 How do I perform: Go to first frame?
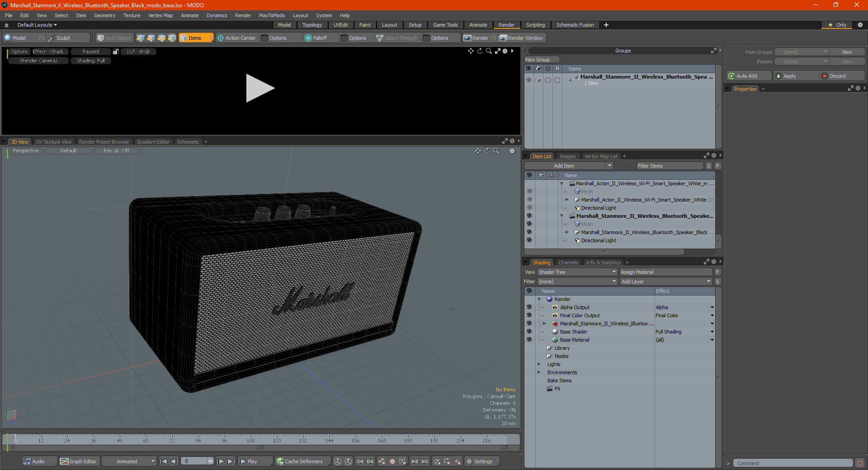(x=164, y=461)
